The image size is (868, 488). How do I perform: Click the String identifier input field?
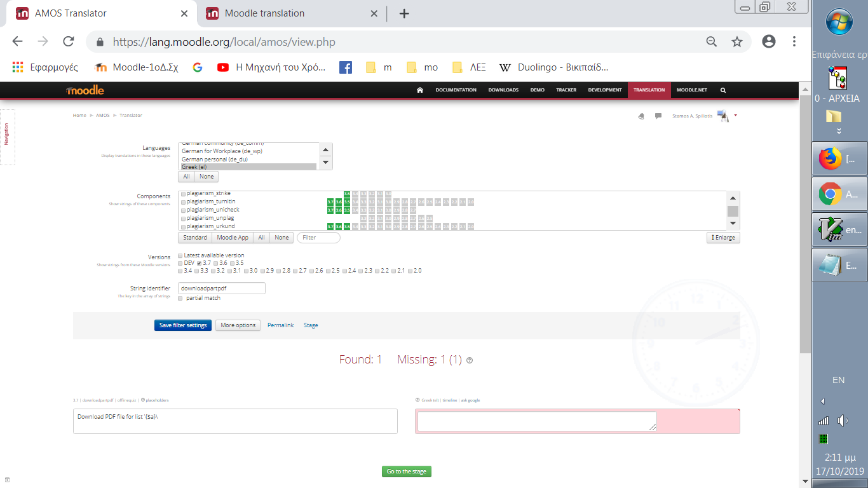pos(222,288)
